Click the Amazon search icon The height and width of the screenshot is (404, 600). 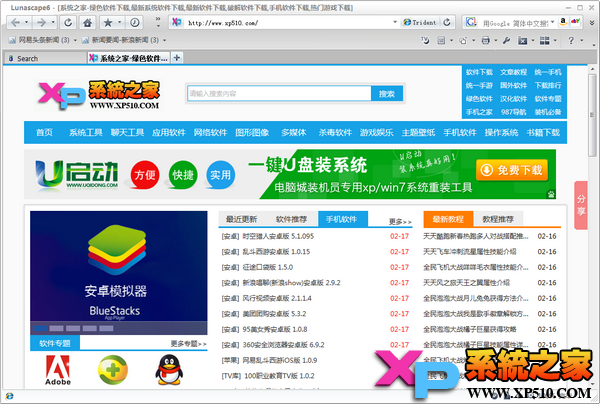pos(562,22)
